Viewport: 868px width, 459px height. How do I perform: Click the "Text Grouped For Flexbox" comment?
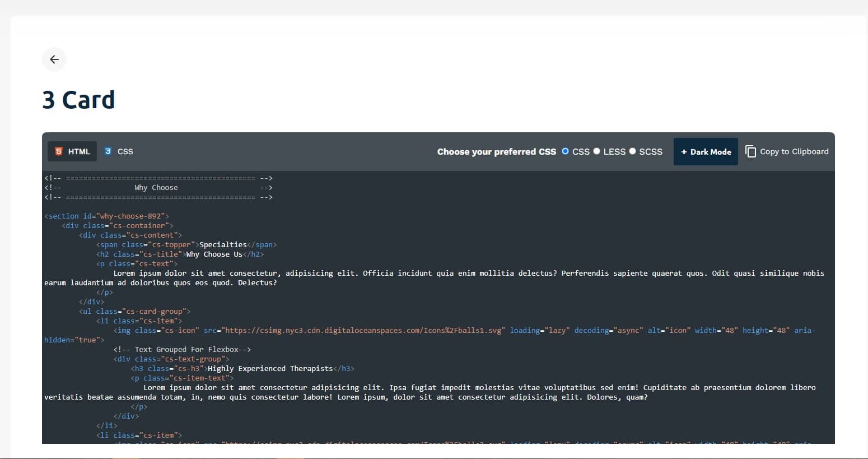point(182,350)
